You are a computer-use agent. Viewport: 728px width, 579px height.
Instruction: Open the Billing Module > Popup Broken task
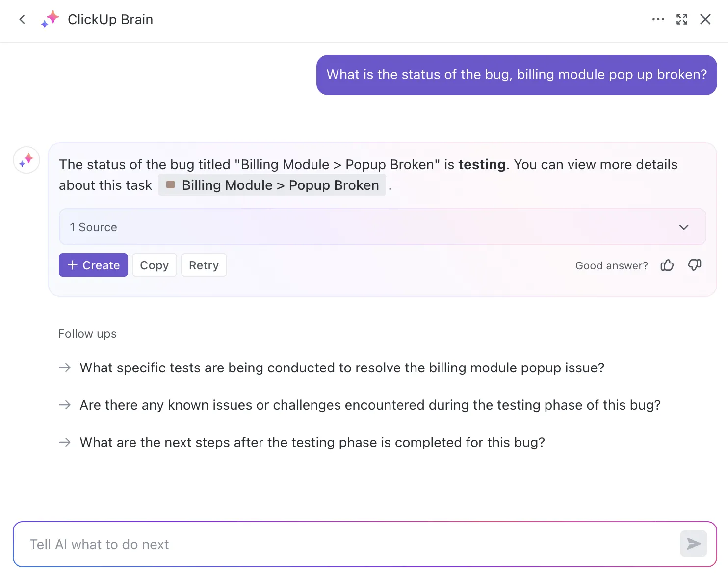point(272,185)
